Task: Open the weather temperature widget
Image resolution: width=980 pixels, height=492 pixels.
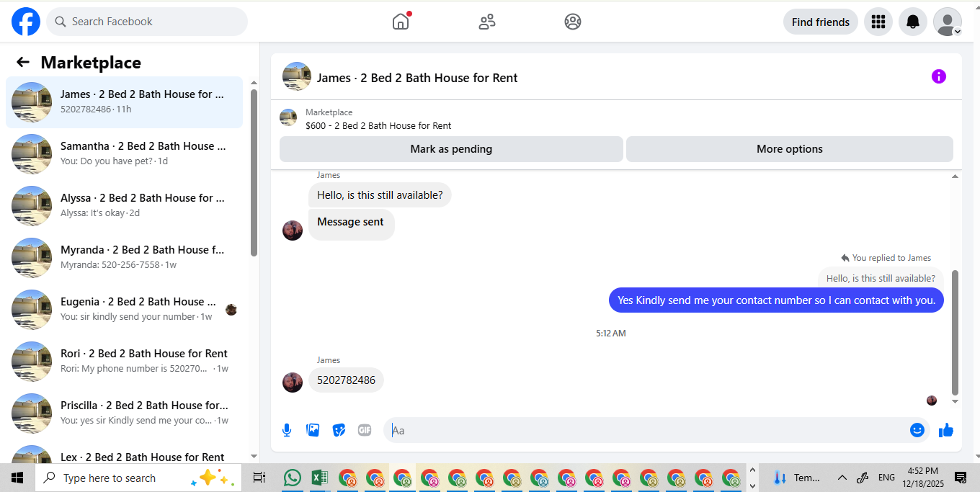Action: pos(797,478)
